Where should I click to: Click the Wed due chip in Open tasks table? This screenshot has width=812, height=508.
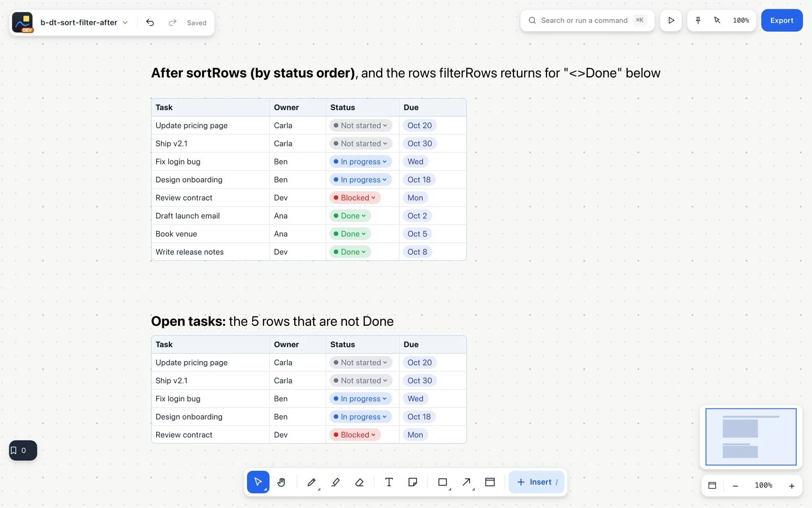(x=415, y=399)
